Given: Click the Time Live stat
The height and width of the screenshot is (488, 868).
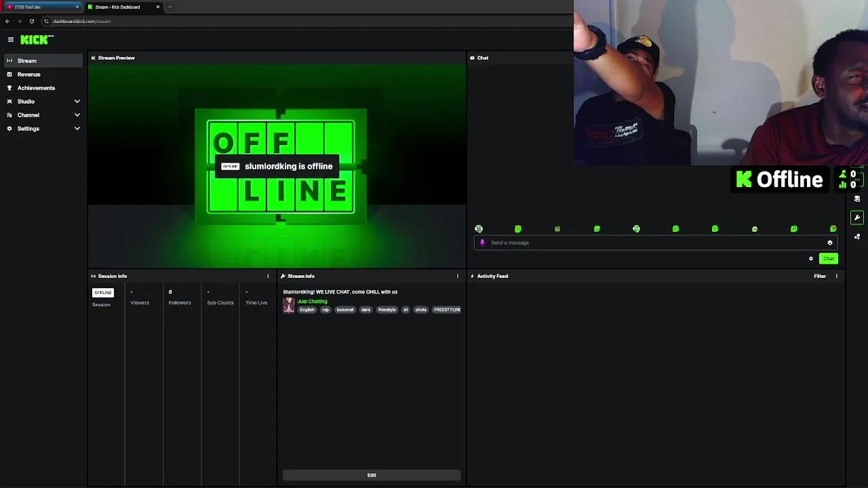Looking at the screenshot, I should click(256, 298).
